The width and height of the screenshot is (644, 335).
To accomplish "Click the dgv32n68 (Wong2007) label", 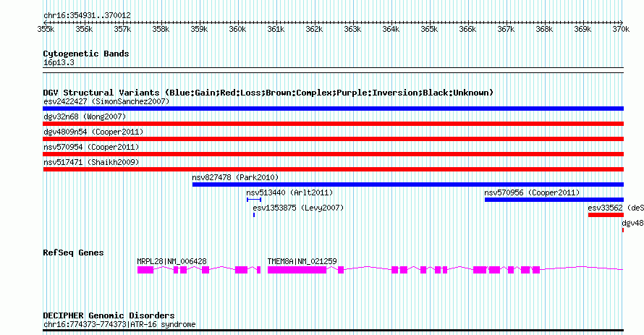I will click(85, 116).
